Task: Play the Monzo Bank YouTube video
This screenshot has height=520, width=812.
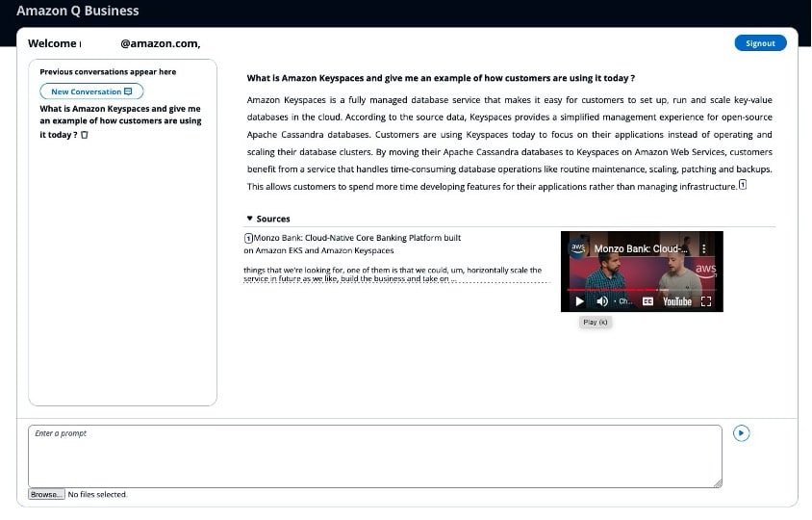Action: coord(579,301)
